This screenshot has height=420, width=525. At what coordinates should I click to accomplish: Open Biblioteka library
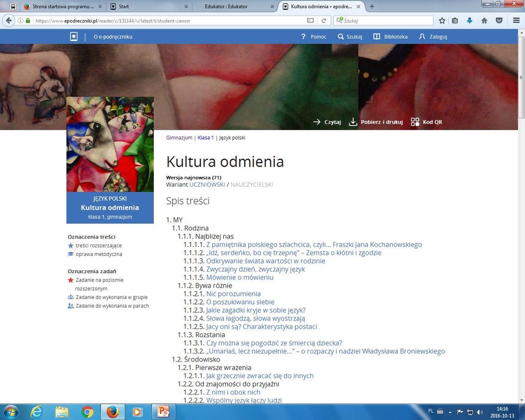390,36
